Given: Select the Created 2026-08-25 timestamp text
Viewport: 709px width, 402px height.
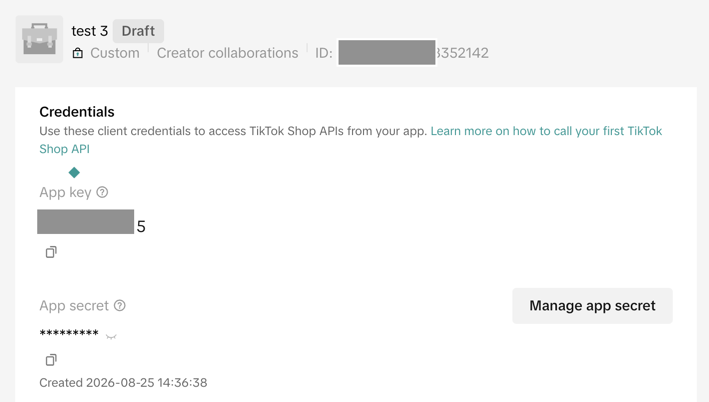Looking at the screenshot, I should click(x=123, y=383).
